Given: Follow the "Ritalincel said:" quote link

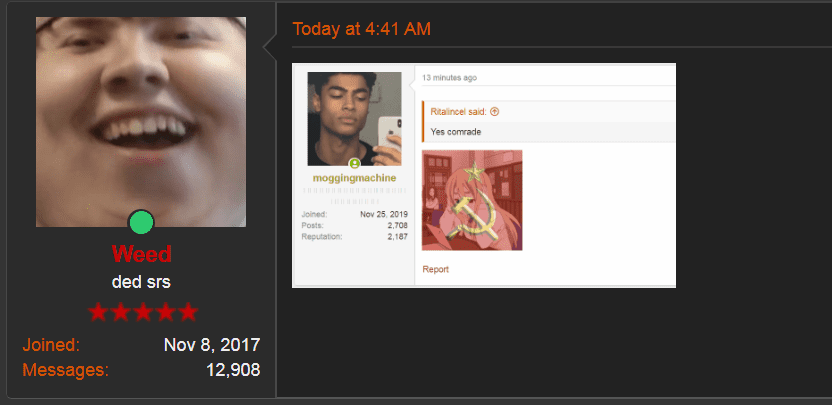Looking at the screenshot, I should (458, 111).
